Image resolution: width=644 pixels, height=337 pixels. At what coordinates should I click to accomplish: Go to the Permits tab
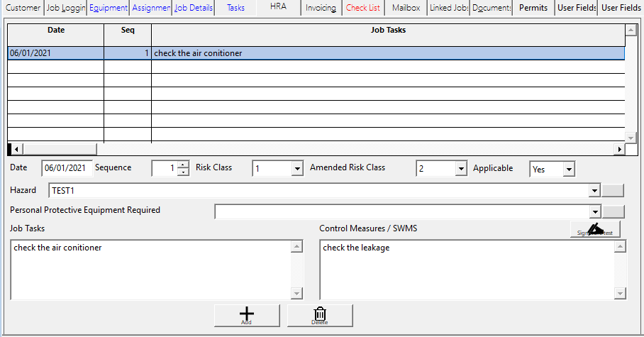click(533, 8)
